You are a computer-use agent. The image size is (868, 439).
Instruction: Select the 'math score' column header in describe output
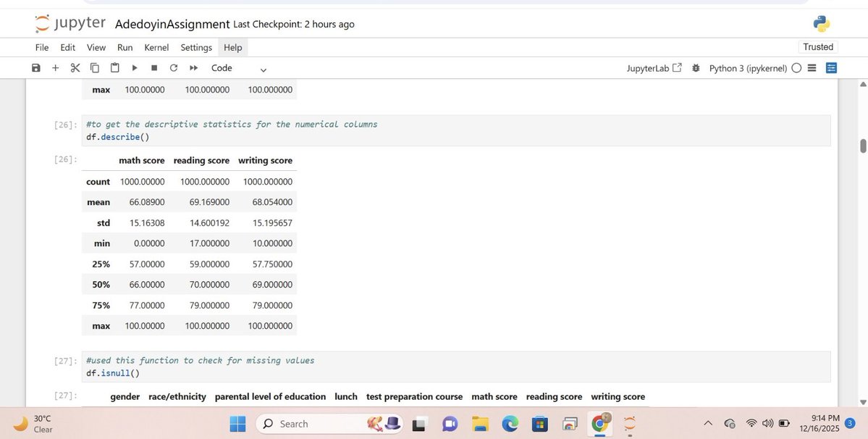pyautogui.click(x=142, y=161)
